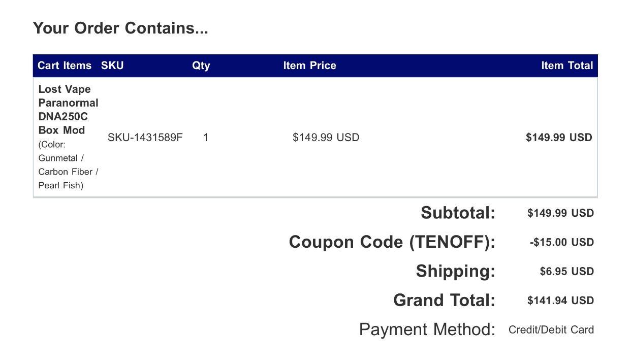Select the SKU column header
The height and width of the screenshot is (364, 631).
coord(112,65)
